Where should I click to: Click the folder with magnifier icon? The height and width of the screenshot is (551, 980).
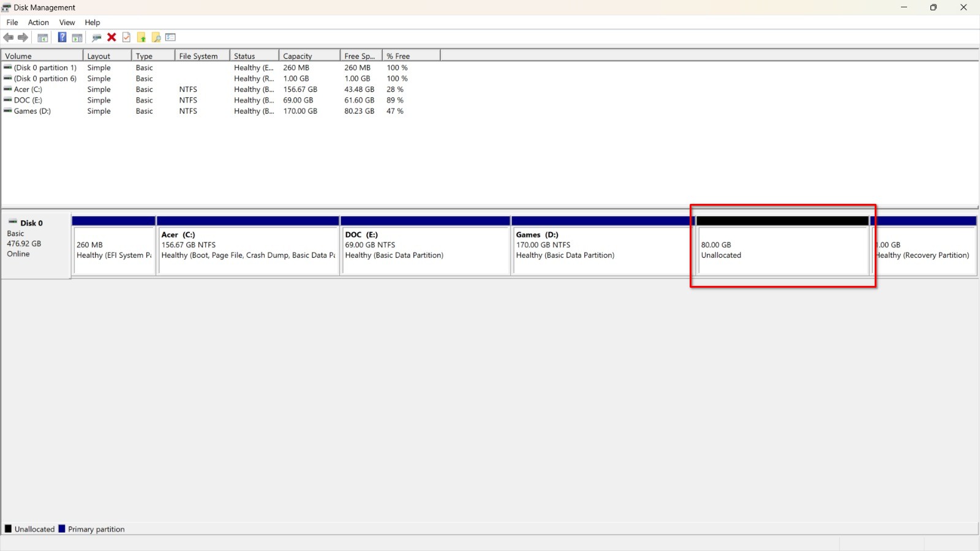(156, 38)
